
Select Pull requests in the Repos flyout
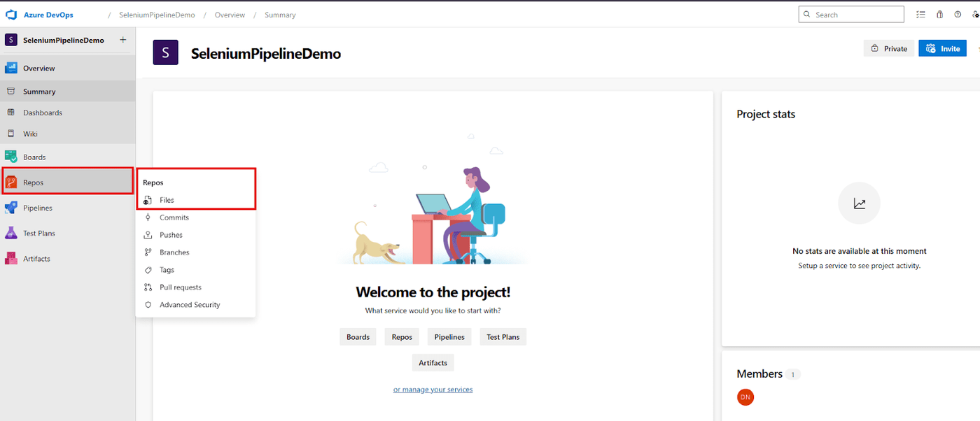tap(196, 287)
